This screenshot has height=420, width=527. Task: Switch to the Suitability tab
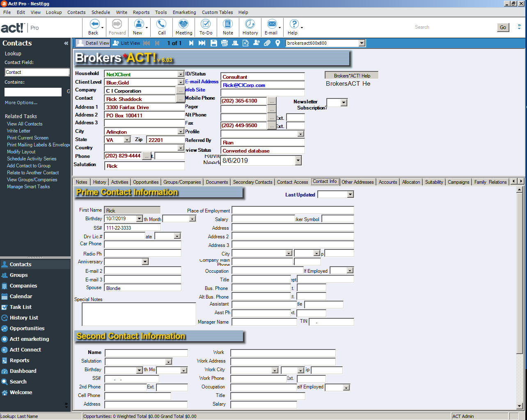coord(434,182)
